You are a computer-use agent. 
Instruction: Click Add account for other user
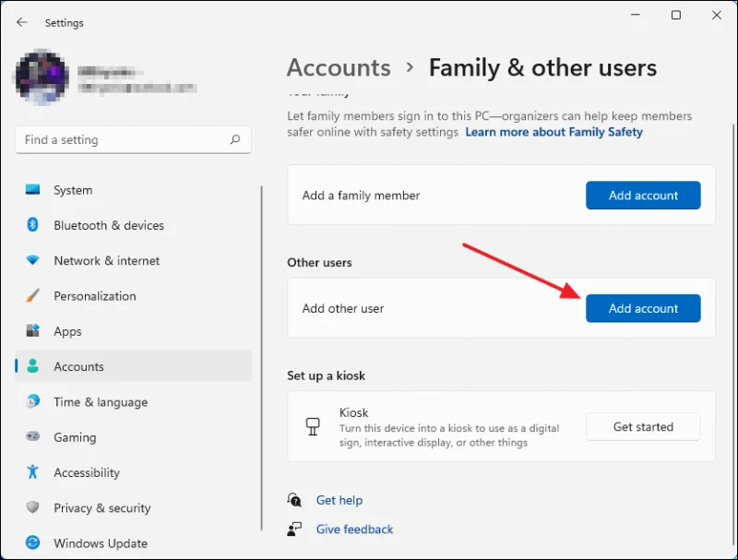[x=643, y=308]
